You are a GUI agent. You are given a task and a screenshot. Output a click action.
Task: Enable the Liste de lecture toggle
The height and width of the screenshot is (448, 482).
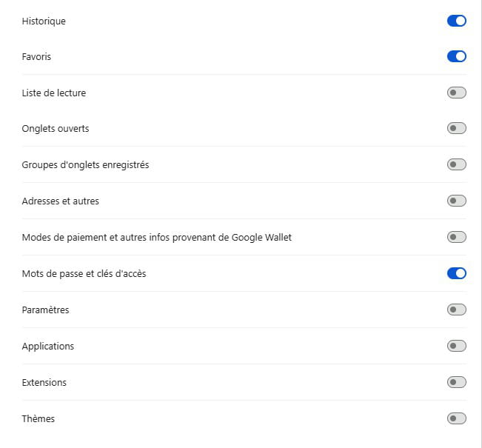pyautogui.click(x=456, y=93)
